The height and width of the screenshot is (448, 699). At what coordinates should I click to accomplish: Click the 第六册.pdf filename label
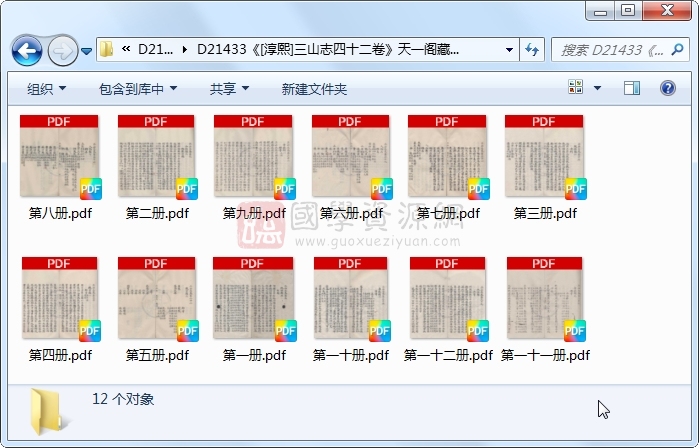tap(351, 214)
